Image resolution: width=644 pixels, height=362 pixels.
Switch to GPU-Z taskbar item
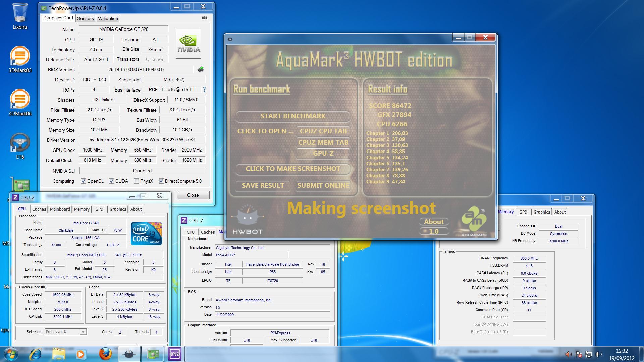(152, 354)
